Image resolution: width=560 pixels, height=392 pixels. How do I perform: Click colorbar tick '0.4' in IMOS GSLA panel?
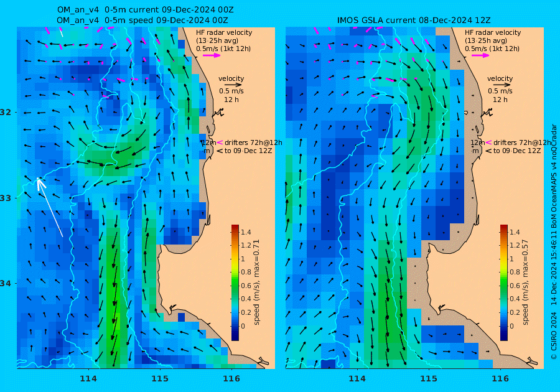pyautogui.click(x=515, y=299)
